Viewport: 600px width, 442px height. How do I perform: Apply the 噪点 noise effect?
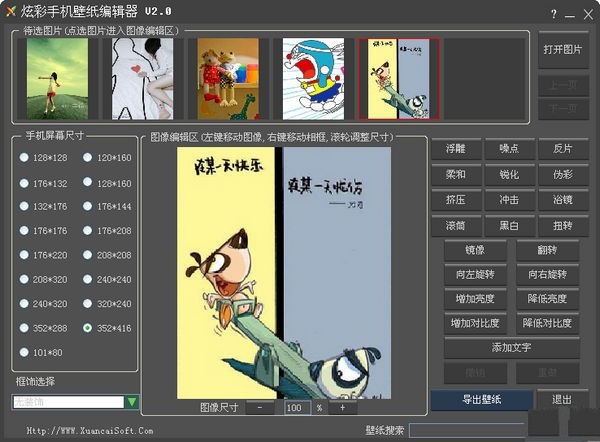point(509,149)
